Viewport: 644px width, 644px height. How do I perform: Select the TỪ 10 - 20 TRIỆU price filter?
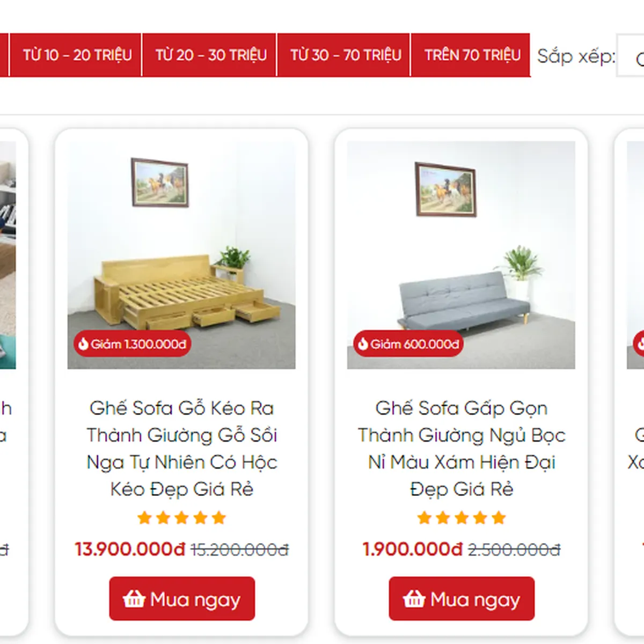(76, 55)
